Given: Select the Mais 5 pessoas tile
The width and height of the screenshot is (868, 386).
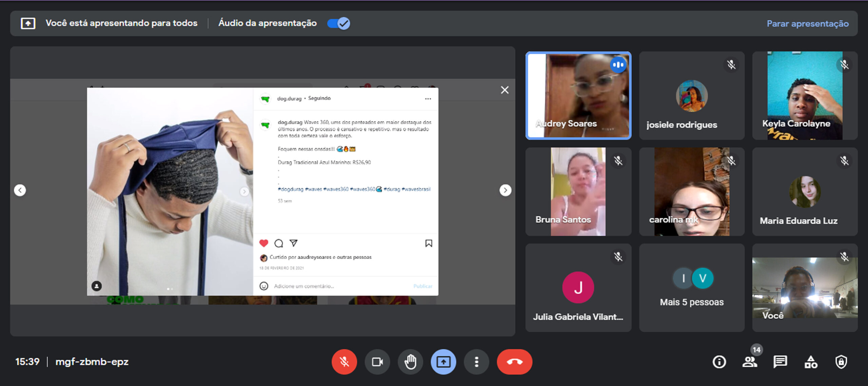Looking at the screenshot, I should [x=692, y=288].
